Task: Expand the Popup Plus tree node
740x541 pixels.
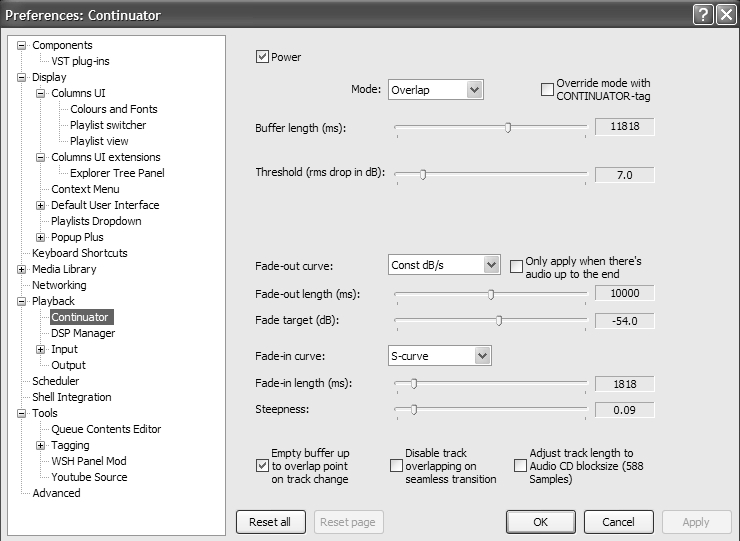Action: coord(41,237)
